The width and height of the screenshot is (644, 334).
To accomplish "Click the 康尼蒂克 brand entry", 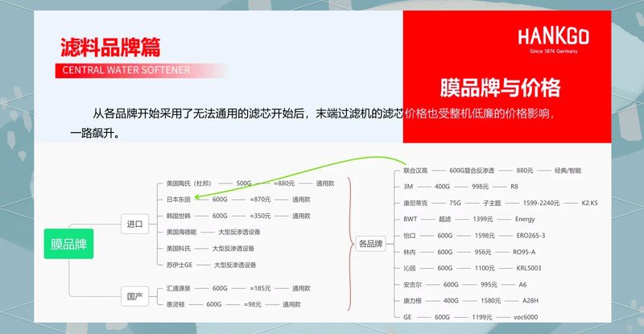I will (x=415, y=203).
